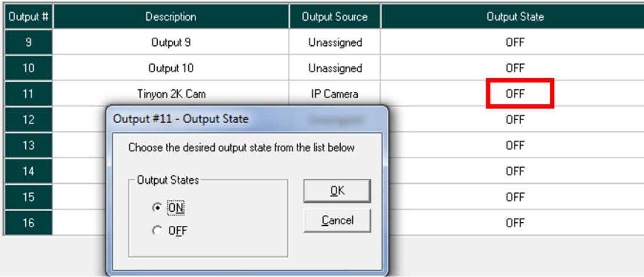Click the highlighted OFF state for output 11
This screenshot has width=644, height=277.
[x=514, y=94]
